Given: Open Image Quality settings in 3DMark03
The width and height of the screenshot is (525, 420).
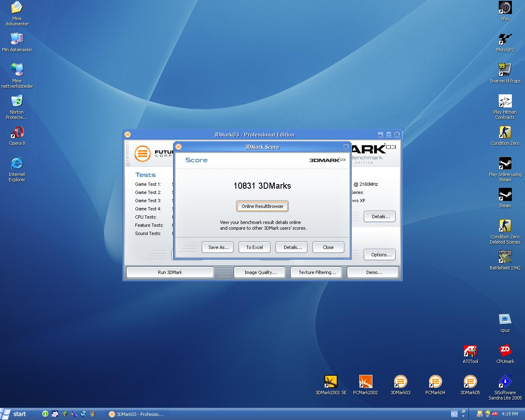Looking at the screenshot, I should (x=260, y=272).
